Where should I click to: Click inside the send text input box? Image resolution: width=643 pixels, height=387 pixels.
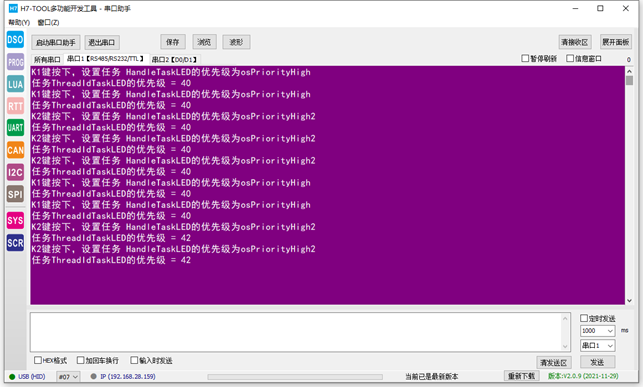tap(296, 332)
